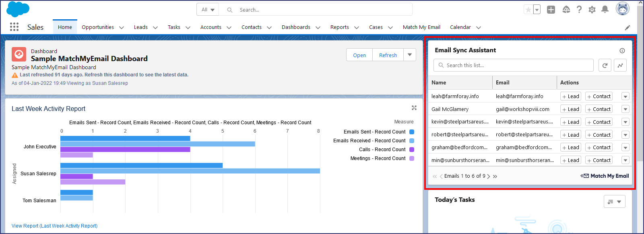Open the search scope All dropdown
The image size is (644, 234).
(x=208, y=10)
